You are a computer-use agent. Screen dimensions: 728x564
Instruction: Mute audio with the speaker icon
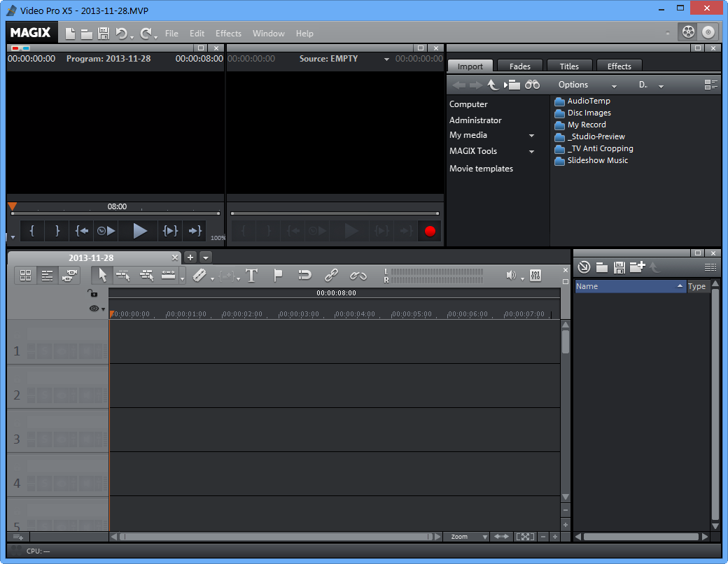(511, 275)
